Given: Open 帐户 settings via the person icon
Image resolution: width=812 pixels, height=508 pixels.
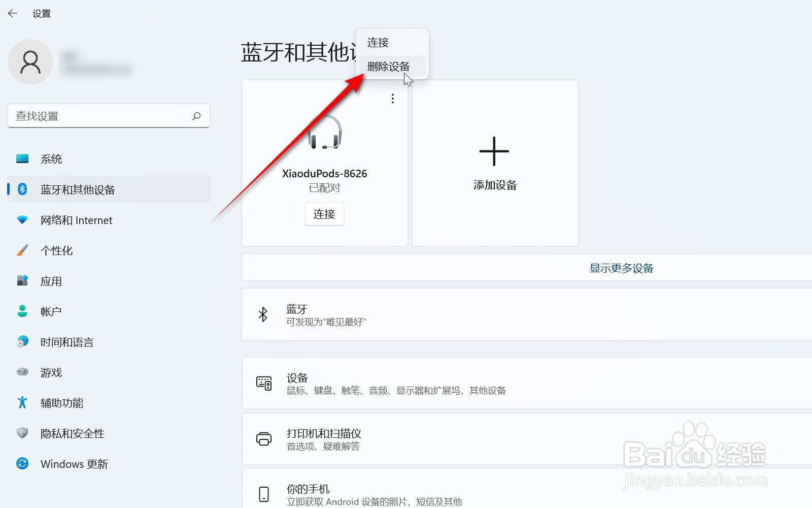Looking at the screenshot, I should [22, 311].
